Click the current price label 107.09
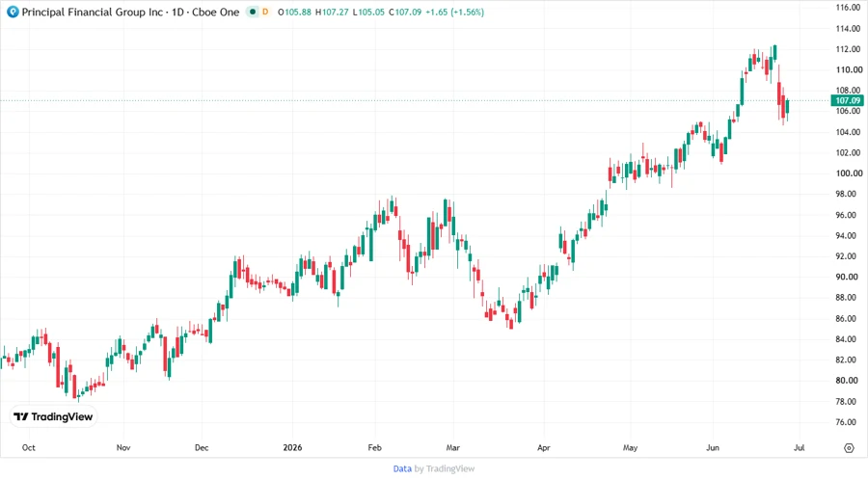868x480 pixels. point(848,100)
